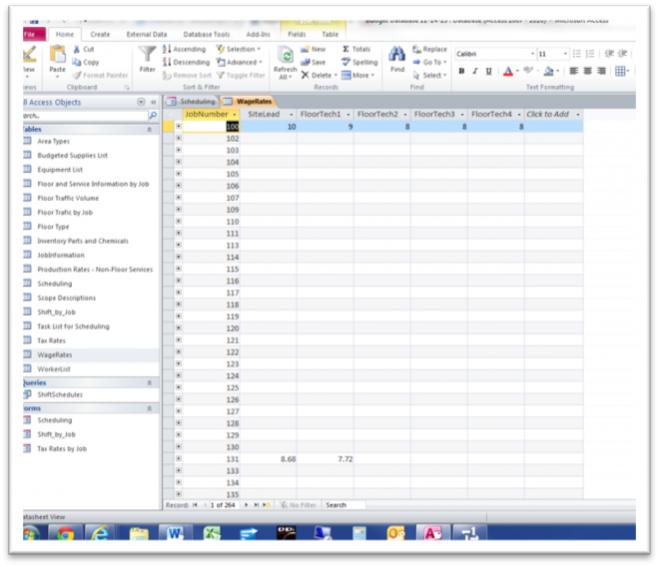This screenshot has width=659, height=567.
Task: Collapse the Tables group in navigation pane
Action: pyautogui.click(x=149, y=129)
